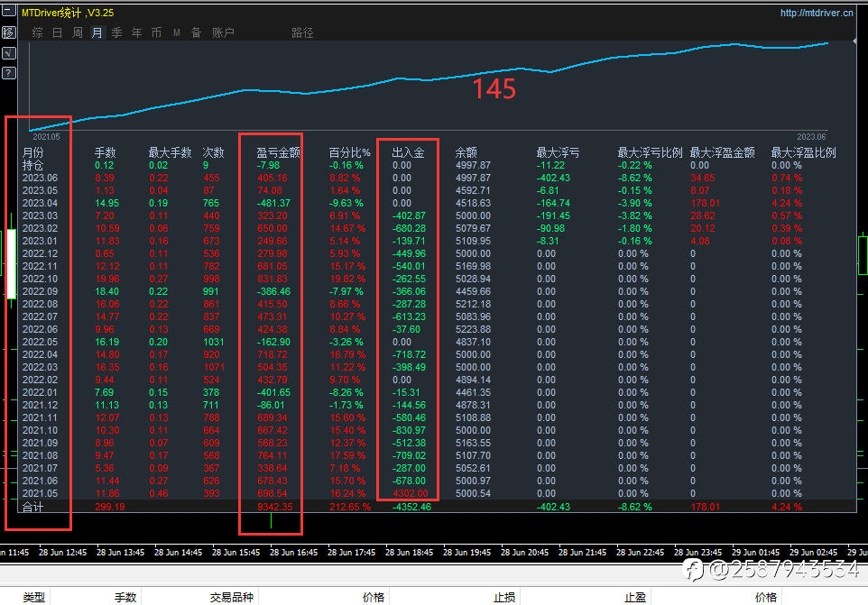The height and width of the screenshot is (605, 868).
Task: Select the 2022.01 month row
Action: [x=40, y=392]
